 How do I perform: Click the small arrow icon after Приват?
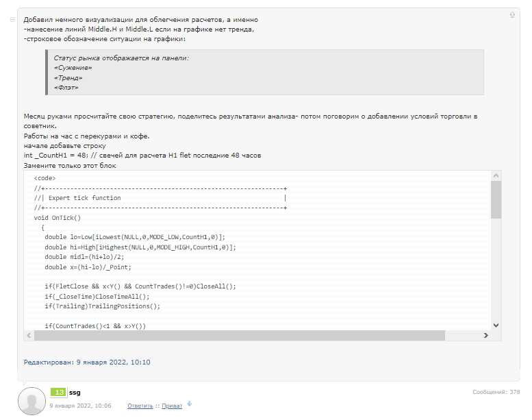(x=190, y=404)
